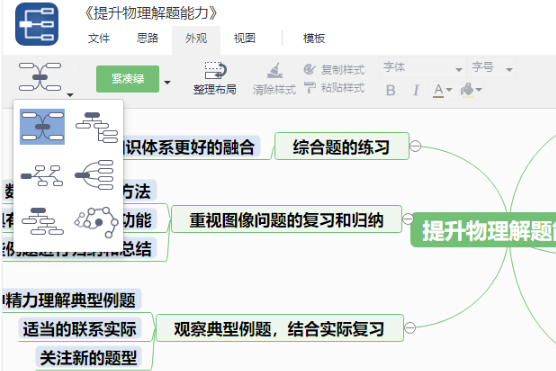Click the mind map app logo icon
This screenshot has height=371, width=556.
(x=37, y=24)
